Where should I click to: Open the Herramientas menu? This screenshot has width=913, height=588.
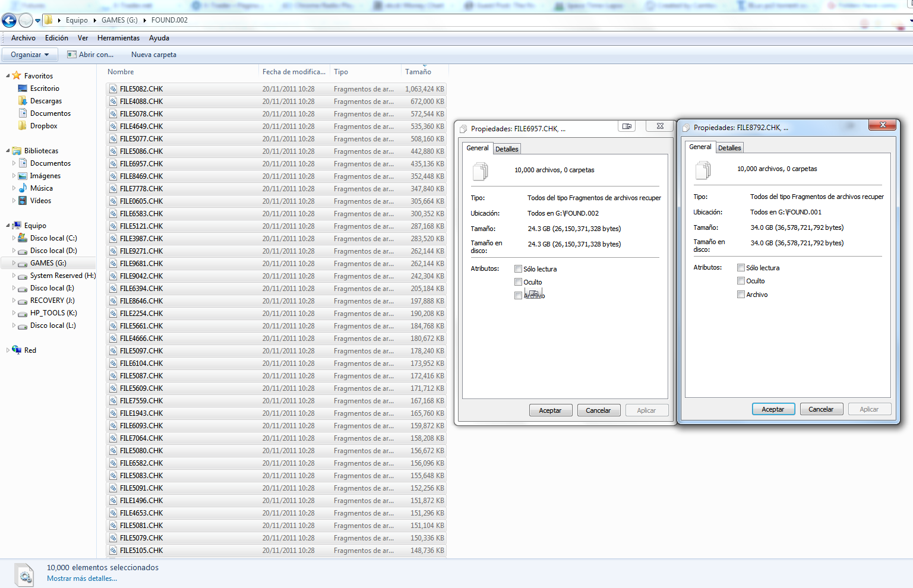point(118,37)
